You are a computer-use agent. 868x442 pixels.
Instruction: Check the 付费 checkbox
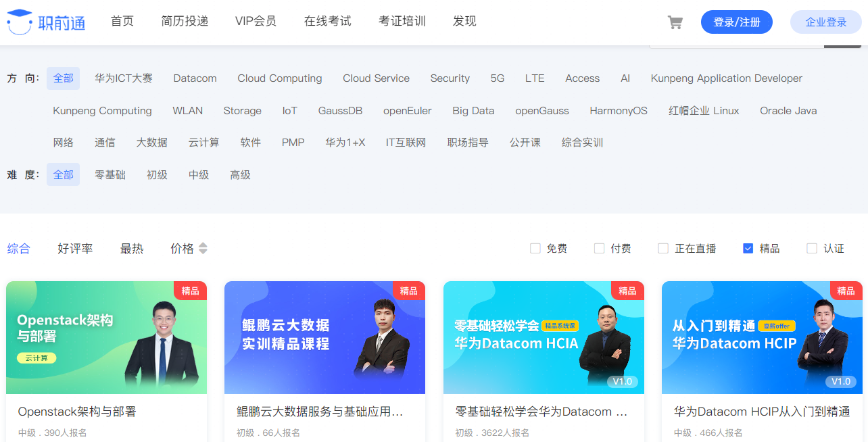tap(599, 249)
